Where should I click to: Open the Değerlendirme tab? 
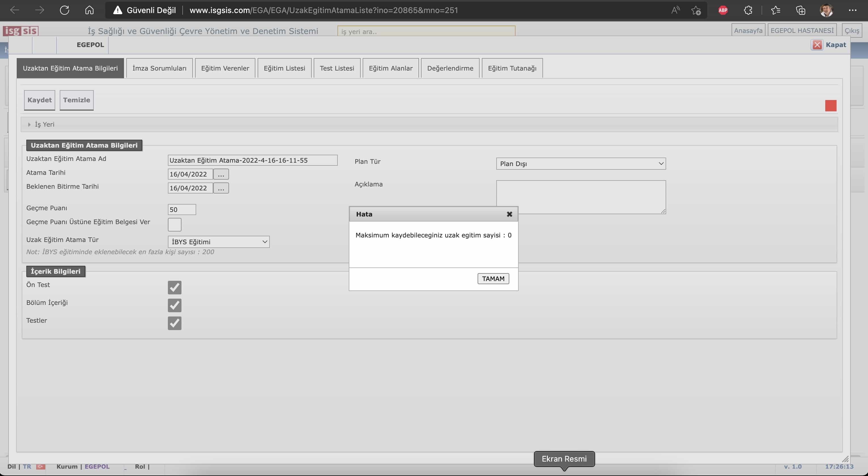450,68
